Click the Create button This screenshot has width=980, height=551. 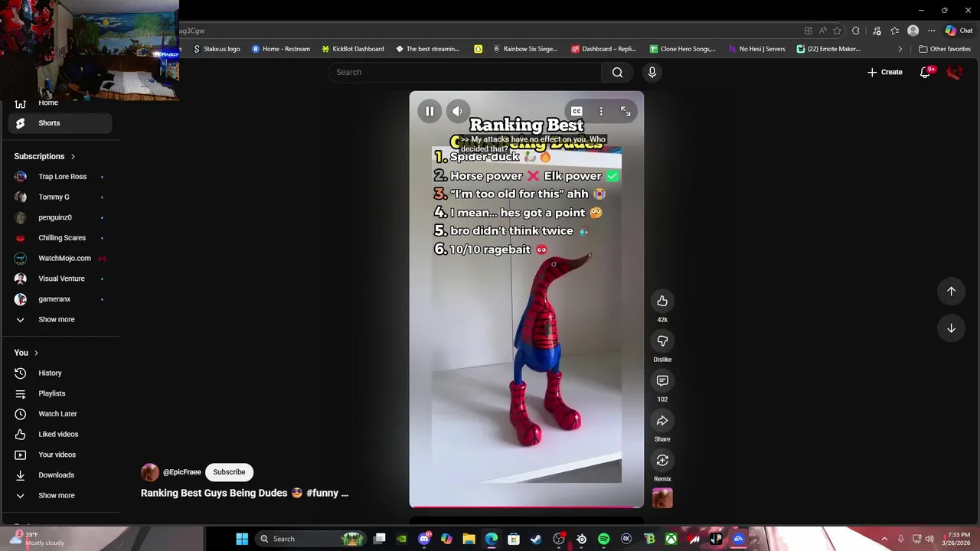pyautogui.click(x=885, y=72)
